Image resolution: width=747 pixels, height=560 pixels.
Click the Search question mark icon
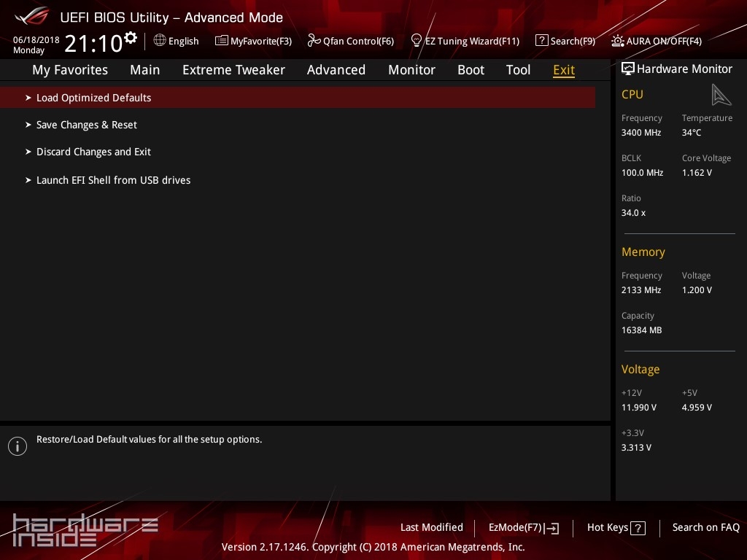(x=542, y=41)
